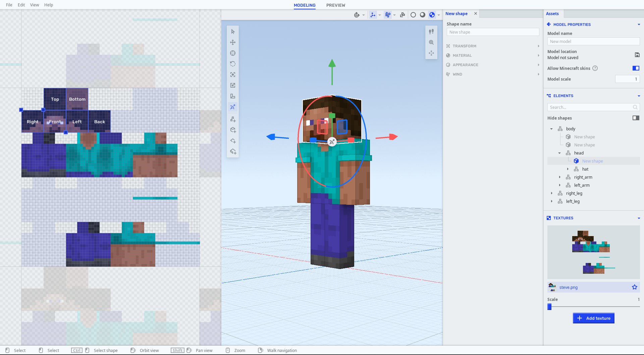Open the Edit menu

(x=21, y=5)
